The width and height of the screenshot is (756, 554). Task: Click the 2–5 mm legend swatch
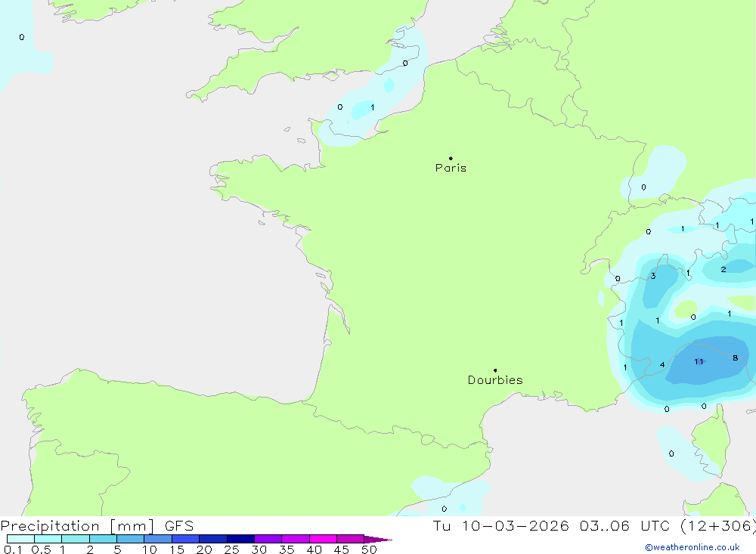pos(103,539)
